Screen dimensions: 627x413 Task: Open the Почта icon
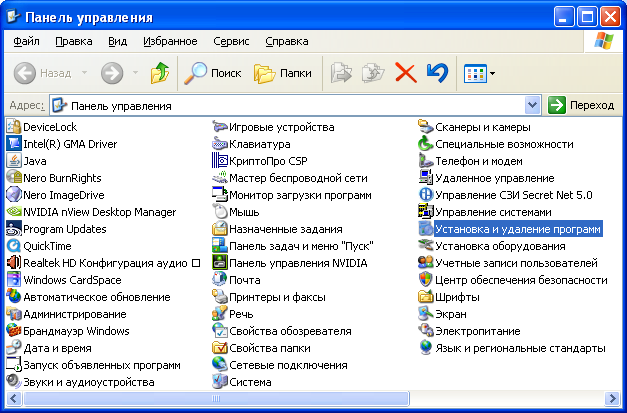[x=220, y=279]
